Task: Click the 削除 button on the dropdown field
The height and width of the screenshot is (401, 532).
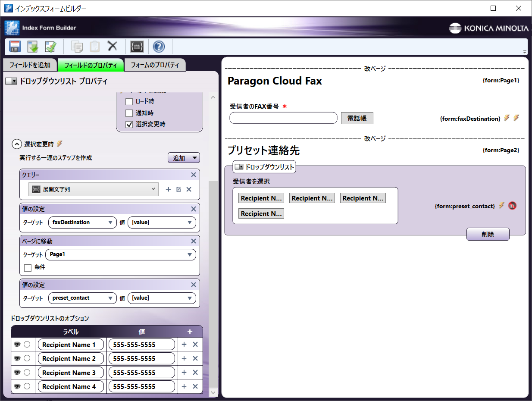Action: (488, 235)
